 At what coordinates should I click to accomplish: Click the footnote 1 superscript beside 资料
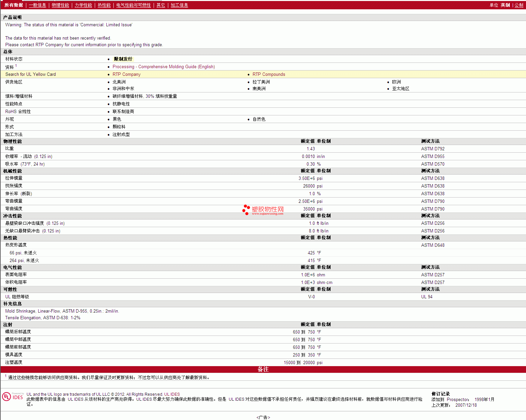(16, 66)
